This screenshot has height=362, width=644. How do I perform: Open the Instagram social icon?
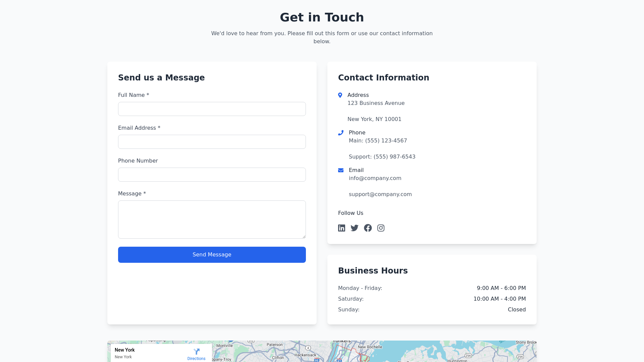click(381, 228)
